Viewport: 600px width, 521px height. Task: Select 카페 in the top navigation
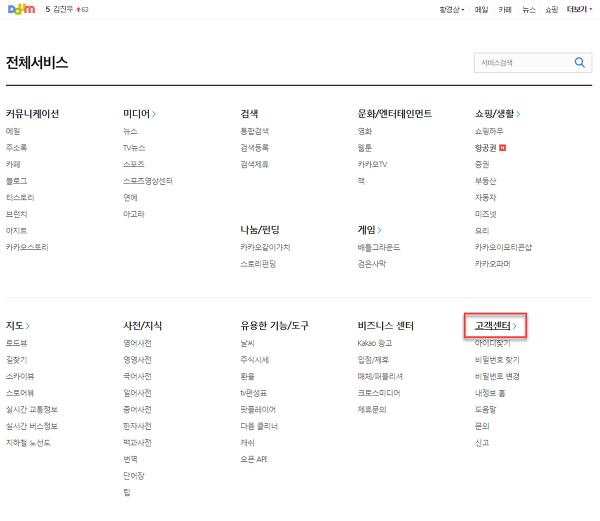[x=505, y=10]
